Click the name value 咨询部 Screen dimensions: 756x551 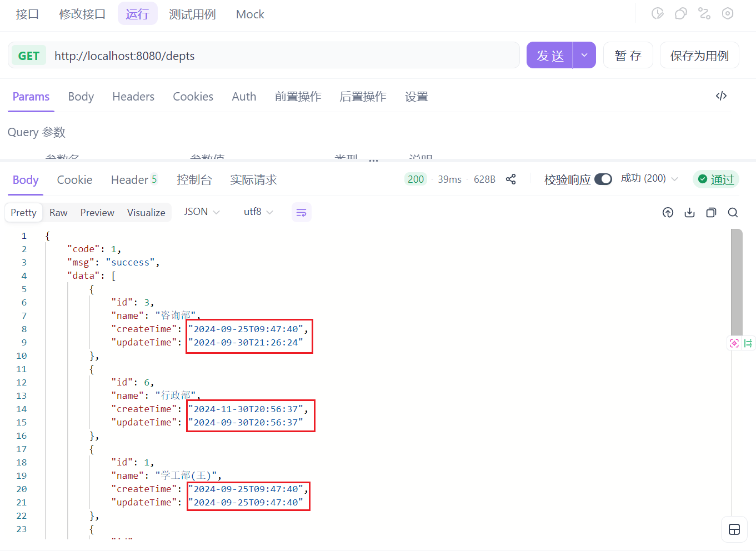click(x=176, y=315)
